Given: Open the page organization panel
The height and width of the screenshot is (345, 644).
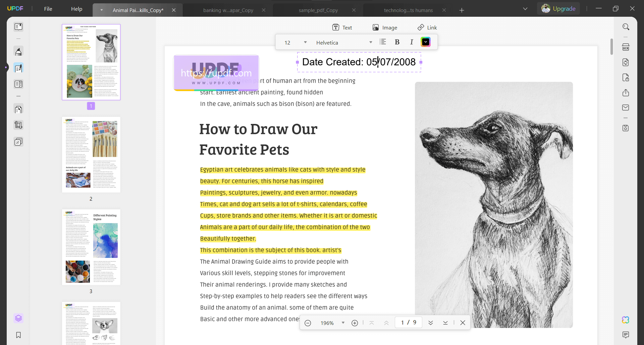Looking at the screenshot, I should point(18,109).
